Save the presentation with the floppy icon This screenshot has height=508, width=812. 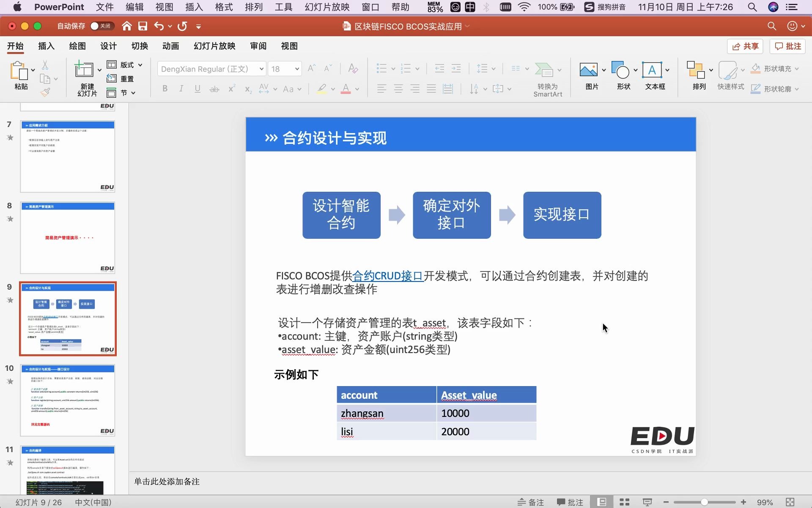tap(143, 26)
